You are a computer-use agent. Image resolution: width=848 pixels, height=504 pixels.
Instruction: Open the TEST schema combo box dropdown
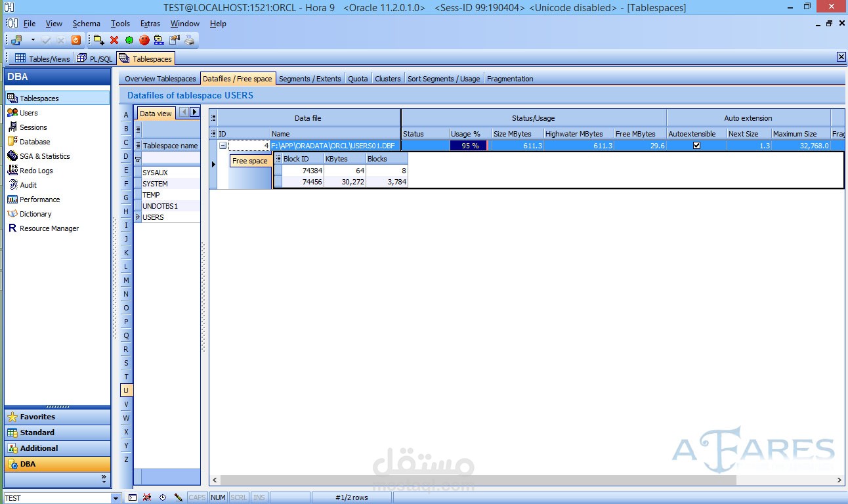(x=116, y=498)
